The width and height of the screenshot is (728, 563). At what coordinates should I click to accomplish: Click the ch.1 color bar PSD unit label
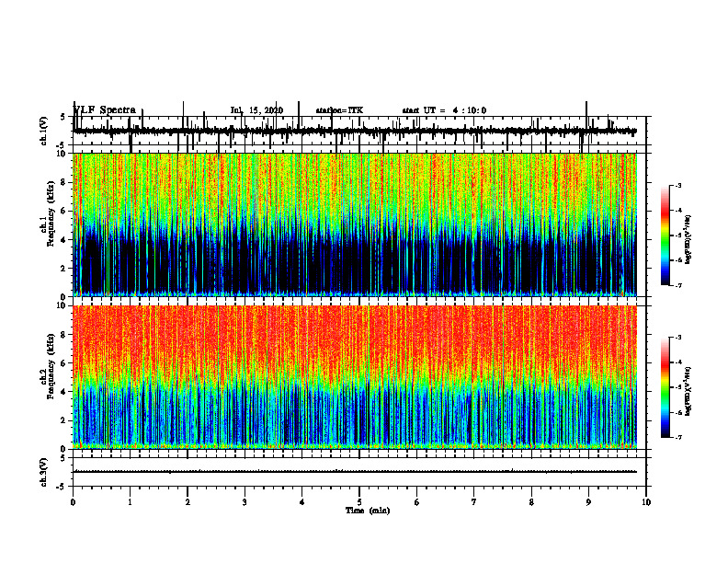point(688,240)
